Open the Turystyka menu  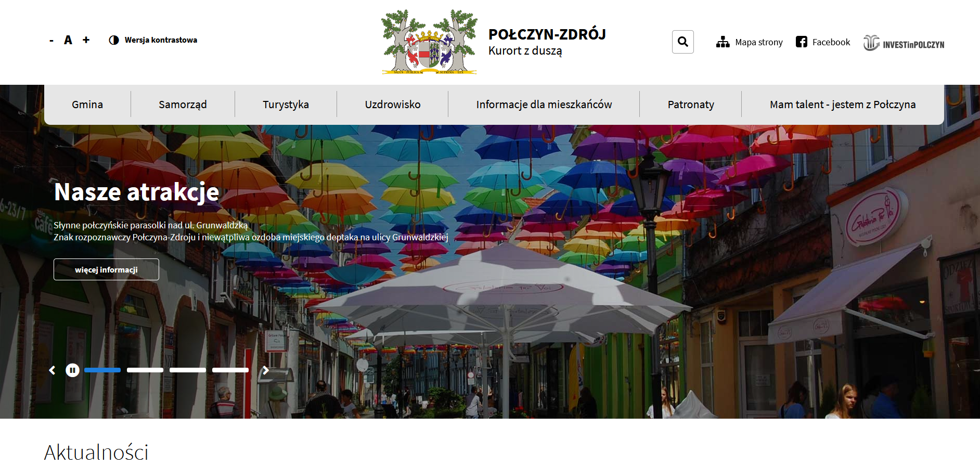pyautogui.click(x=286, y=105)
